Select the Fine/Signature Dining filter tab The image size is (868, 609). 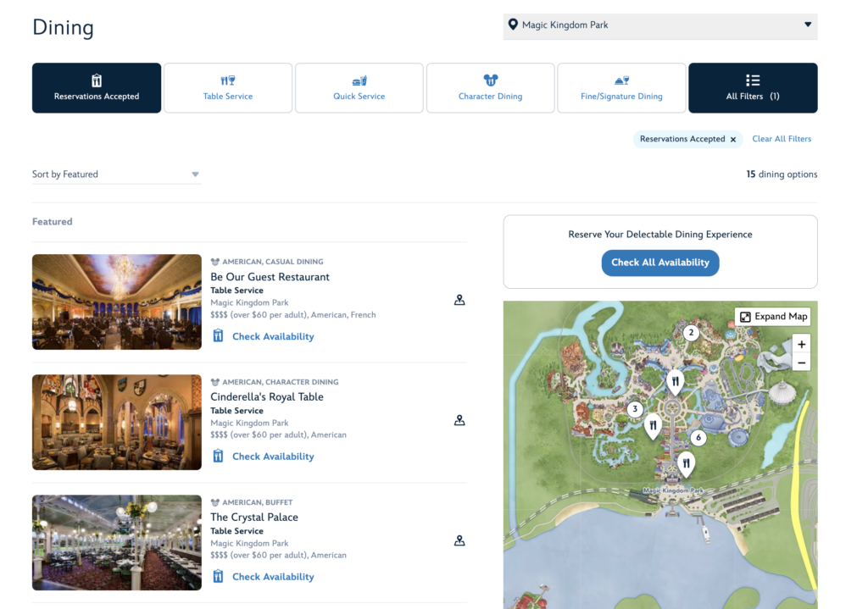click(x=621, y=88)
